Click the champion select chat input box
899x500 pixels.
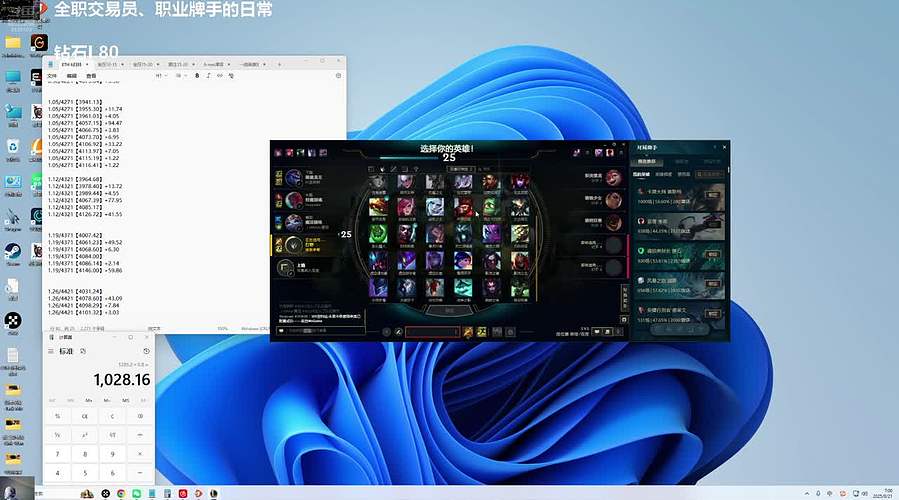click(321, 331)
